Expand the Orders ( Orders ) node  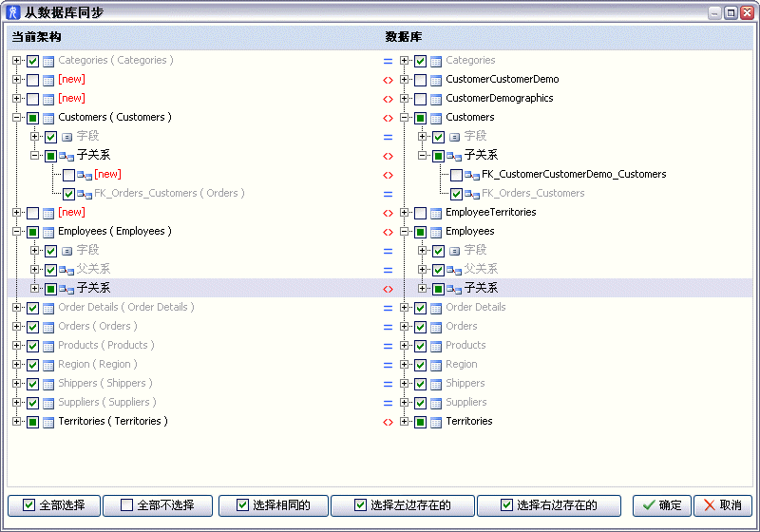[x=16, y=327]
